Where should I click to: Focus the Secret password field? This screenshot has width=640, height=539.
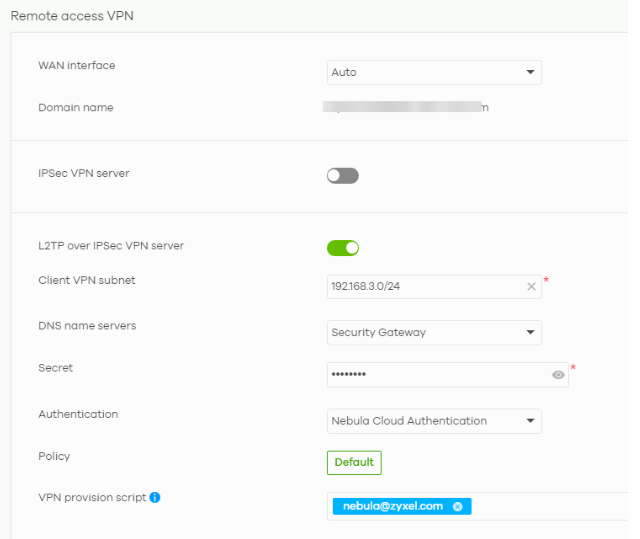click(x=435, y=375)
